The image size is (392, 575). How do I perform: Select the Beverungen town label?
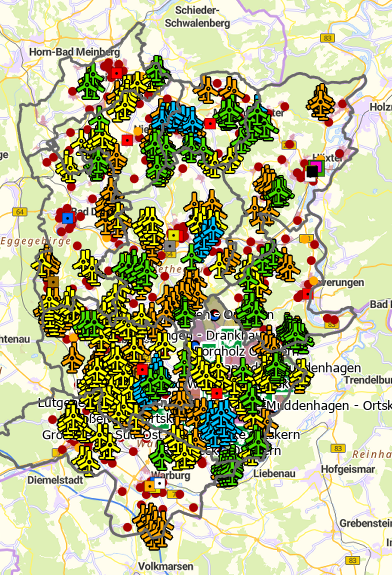point(340,283)
